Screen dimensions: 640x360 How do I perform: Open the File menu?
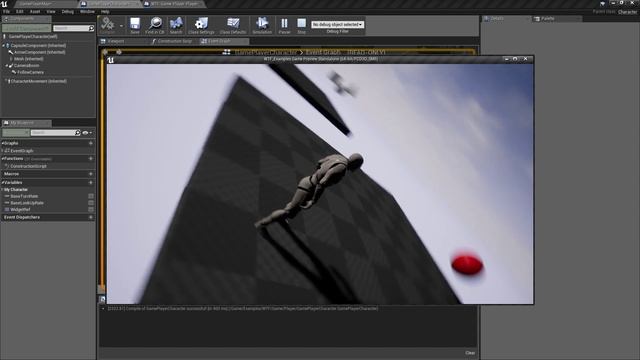point(7,11)
